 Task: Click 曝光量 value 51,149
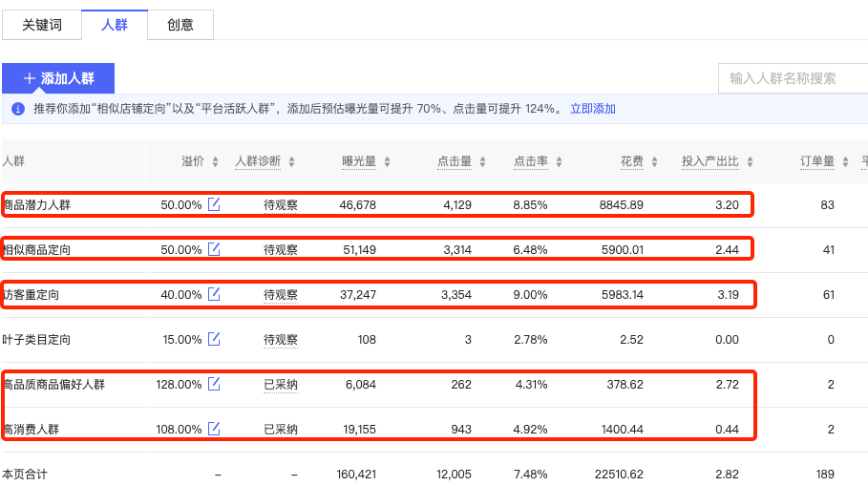click(359, 249)
